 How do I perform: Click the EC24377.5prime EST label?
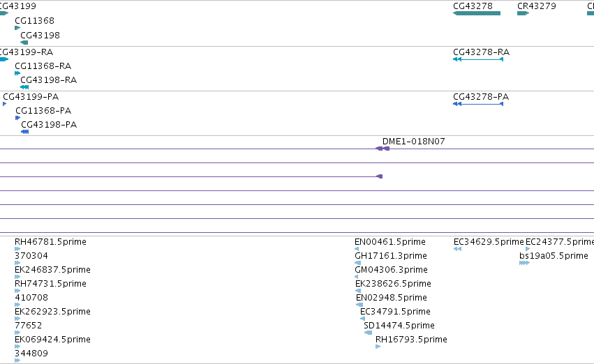pyautogui.click(x=560, y=242)
